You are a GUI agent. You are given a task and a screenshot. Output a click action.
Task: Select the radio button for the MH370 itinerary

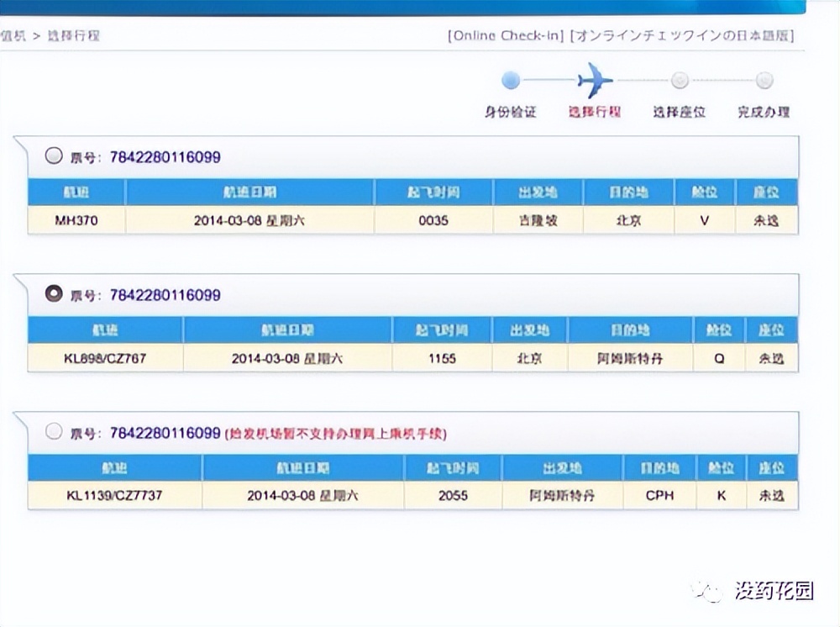pos(54,155)
